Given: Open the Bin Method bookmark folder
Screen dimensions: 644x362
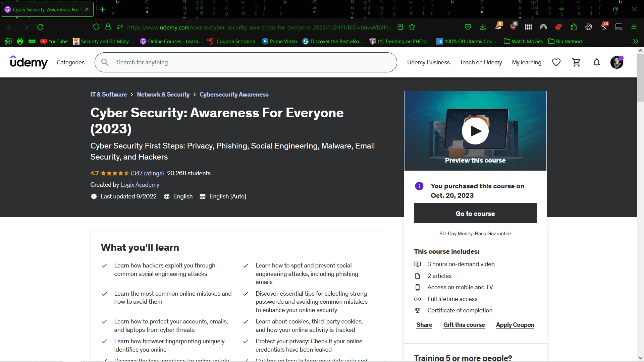Looking at the screenshot, I should (x=565, y=42).
